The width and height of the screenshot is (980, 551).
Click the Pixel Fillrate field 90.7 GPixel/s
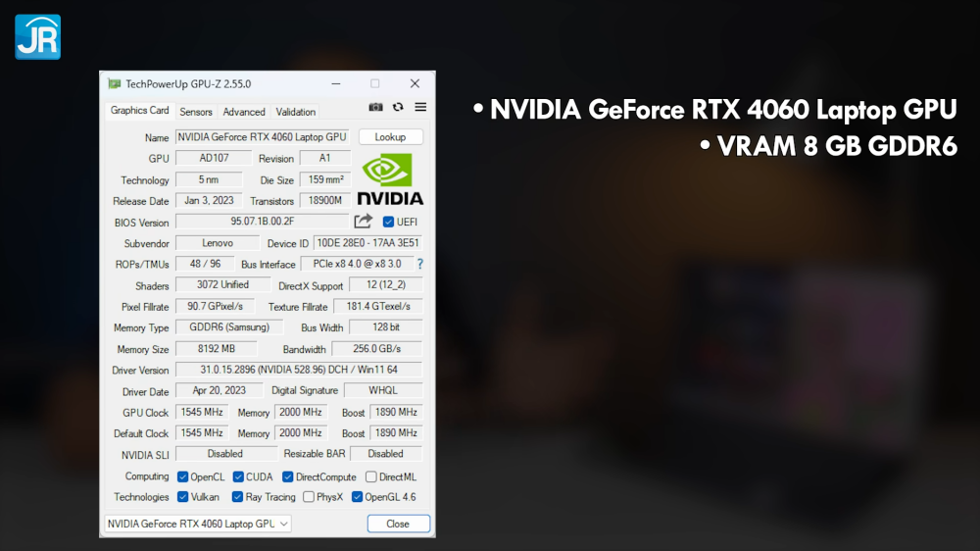pos(215,307)
